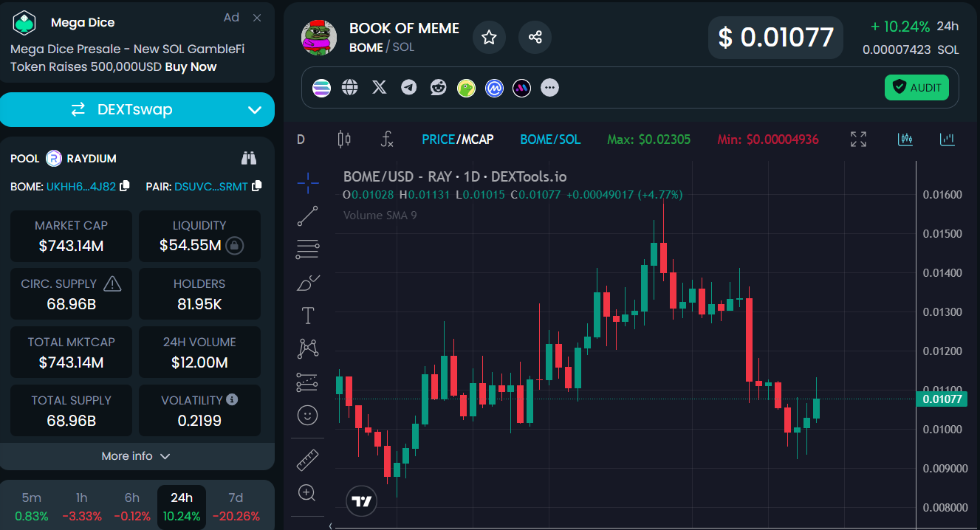
Task: Open the X (Twitter) profile link
Action: click(380, 88)
